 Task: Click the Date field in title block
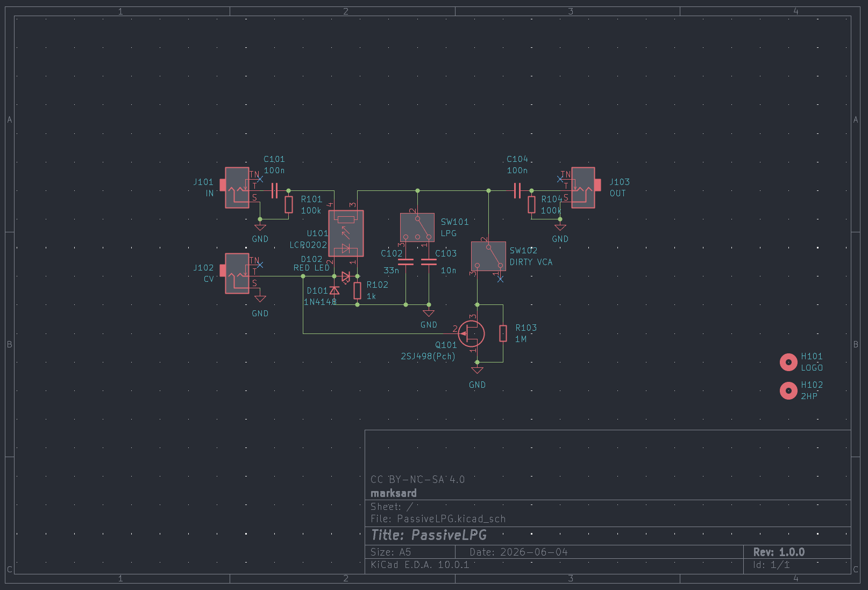[518, 552]
